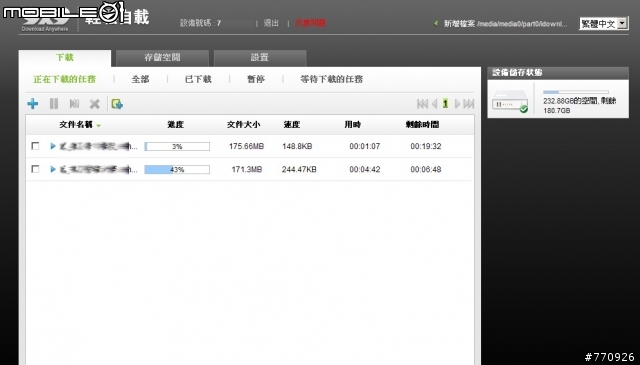Viewport: 640px width, 365px height.
Task: Select 已下載 filter
Action: point(198,79)
